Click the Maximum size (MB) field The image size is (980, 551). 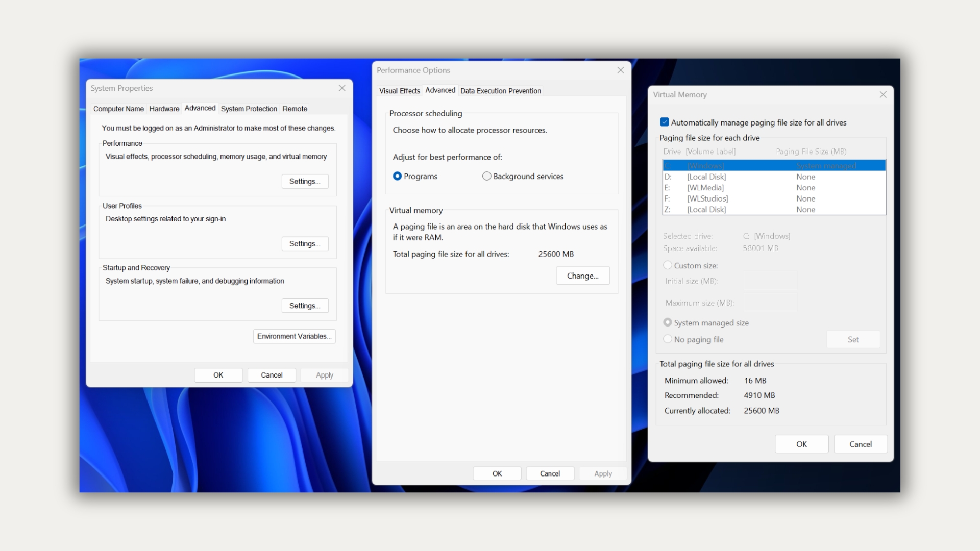[770, 303]
